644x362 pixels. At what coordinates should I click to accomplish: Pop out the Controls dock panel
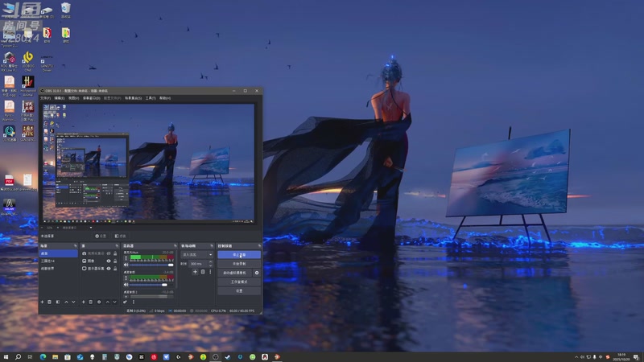pos(259,246)
